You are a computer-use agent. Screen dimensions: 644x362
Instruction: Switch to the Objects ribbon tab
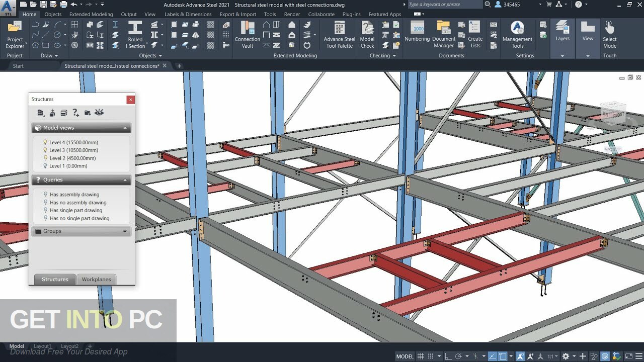(x=53, y=15)
